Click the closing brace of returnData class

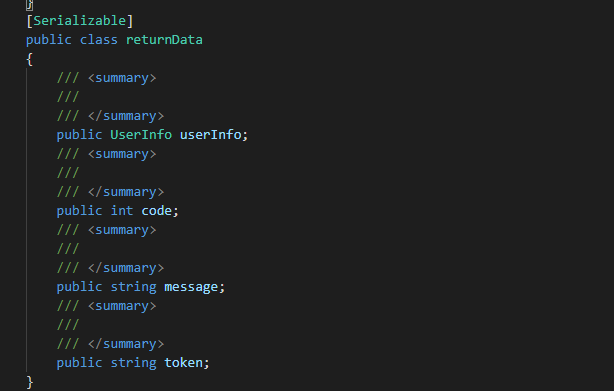[30, 382]
